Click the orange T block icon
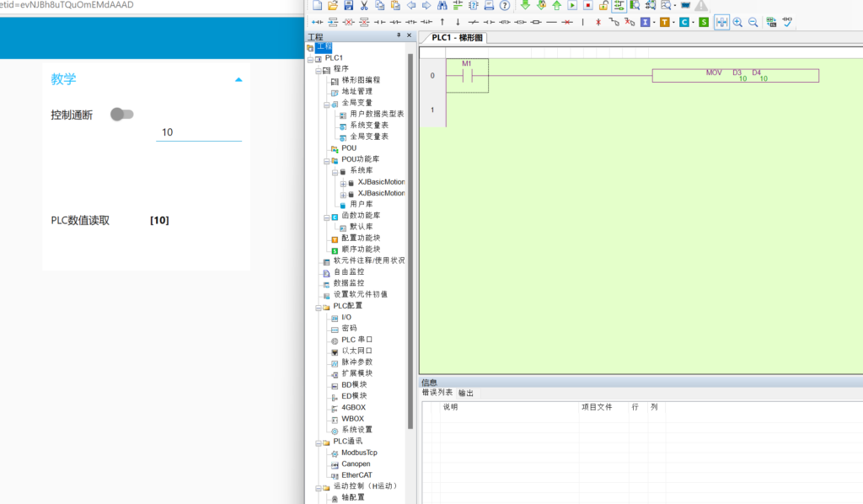 point(665,22)
